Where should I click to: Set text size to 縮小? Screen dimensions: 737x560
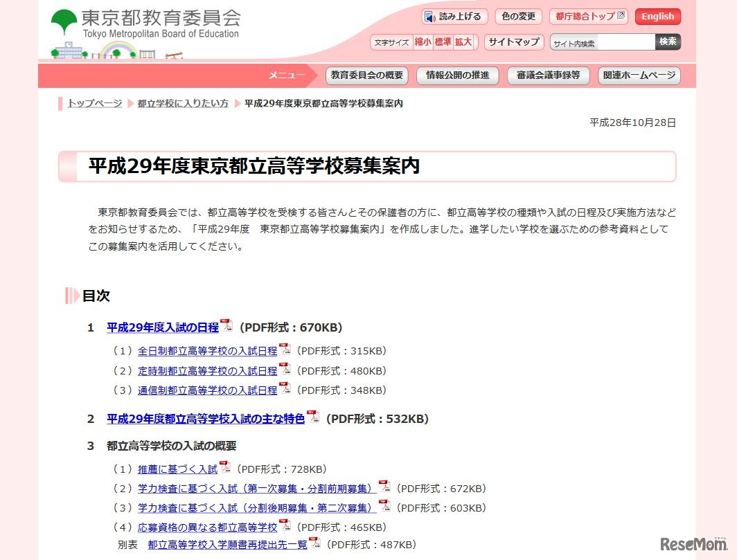[423, 42]
